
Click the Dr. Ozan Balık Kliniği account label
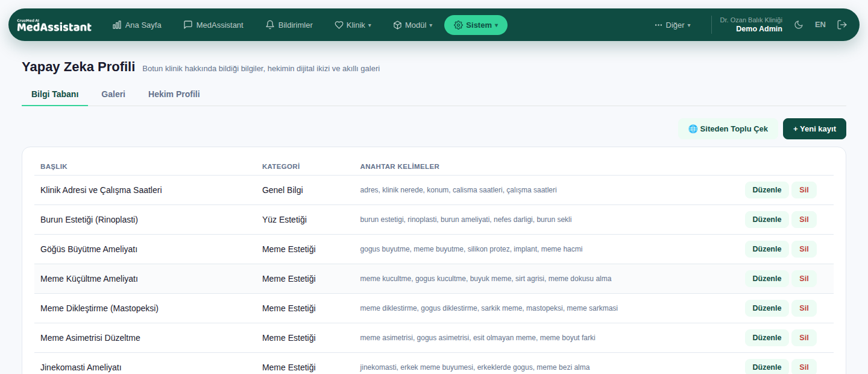751,20
